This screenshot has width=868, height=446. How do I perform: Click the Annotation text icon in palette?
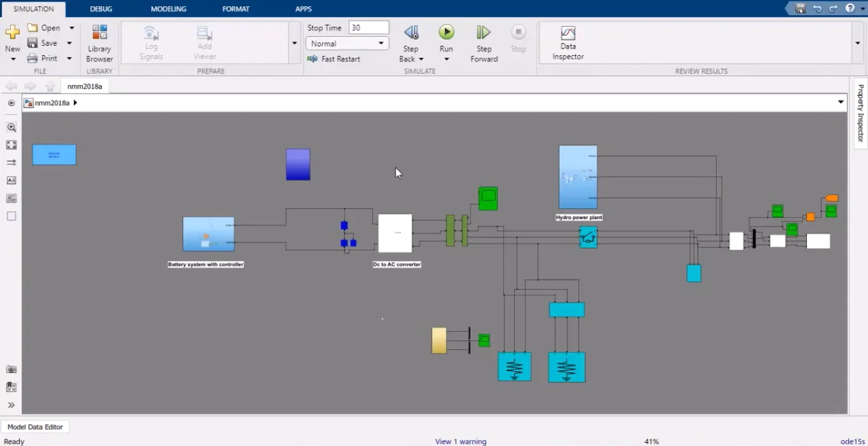pos(11,180)
